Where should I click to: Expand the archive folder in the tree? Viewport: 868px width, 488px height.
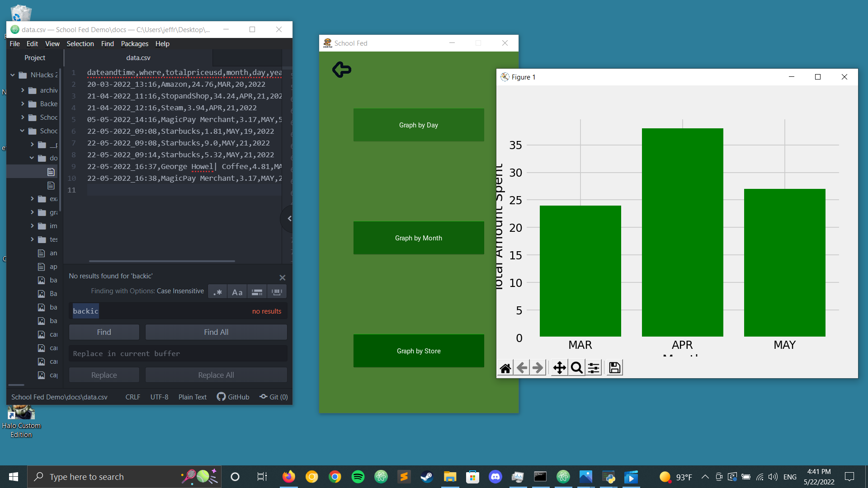[x=23, y=90]
